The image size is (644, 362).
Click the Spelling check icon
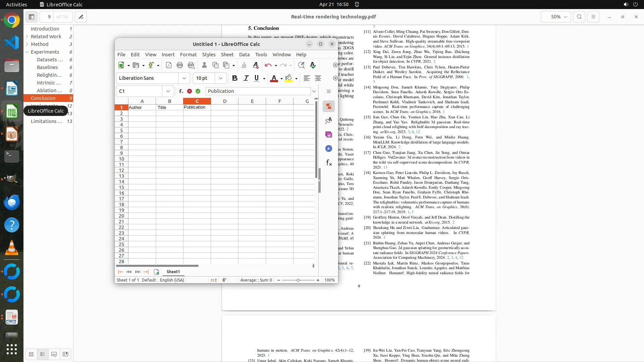tap(313, 65)
